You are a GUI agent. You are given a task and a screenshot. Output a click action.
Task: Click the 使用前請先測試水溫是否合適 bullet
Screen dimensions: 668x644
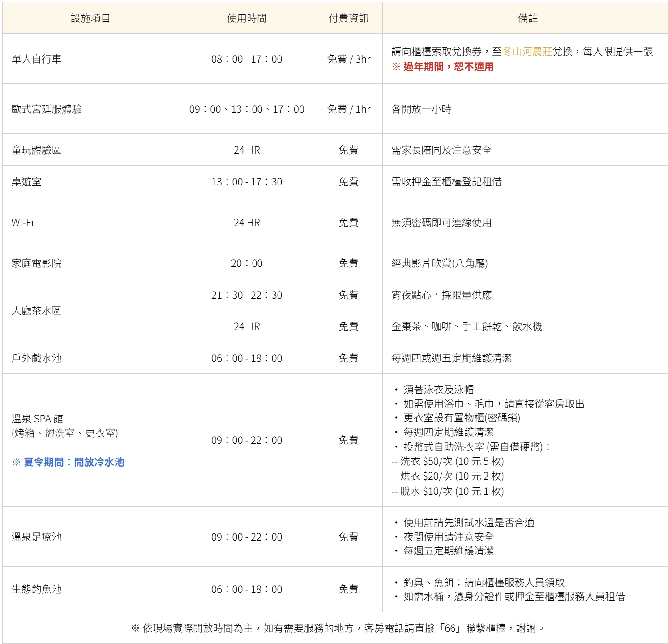(x=464, y=522)
